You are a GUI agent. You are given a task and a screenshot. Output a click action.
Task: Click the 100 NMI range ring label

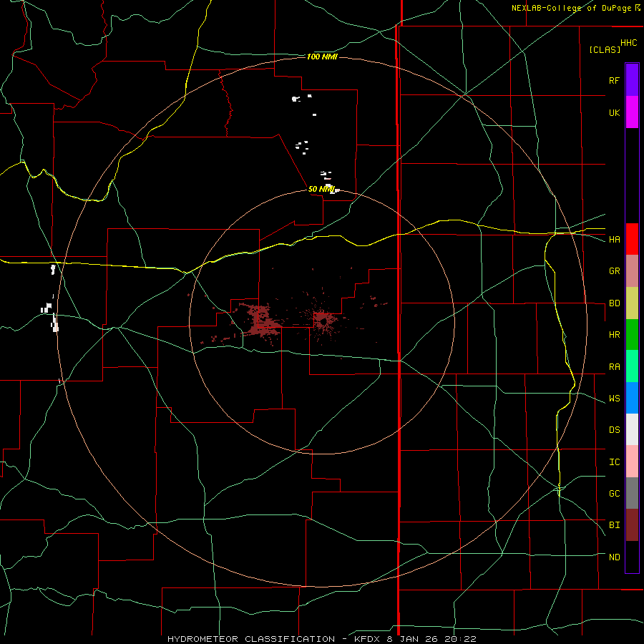tap(322, 57)
